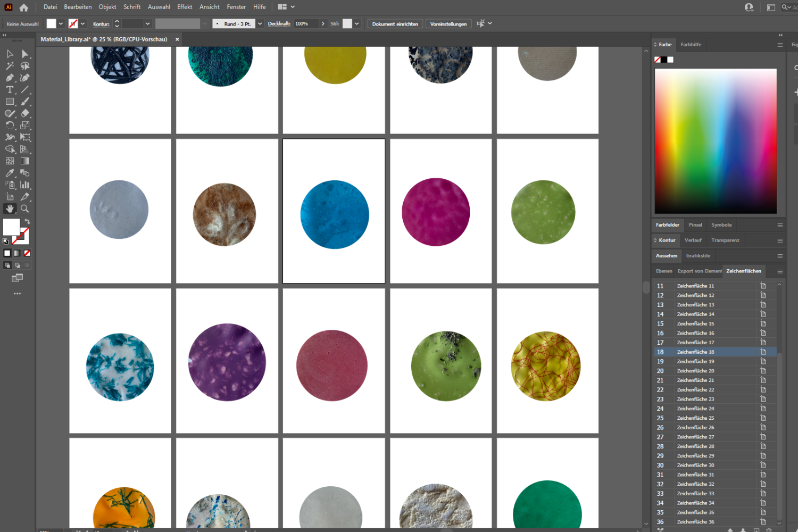
Task: Switch to the Verlauf tab
Action: click(693, 240)
